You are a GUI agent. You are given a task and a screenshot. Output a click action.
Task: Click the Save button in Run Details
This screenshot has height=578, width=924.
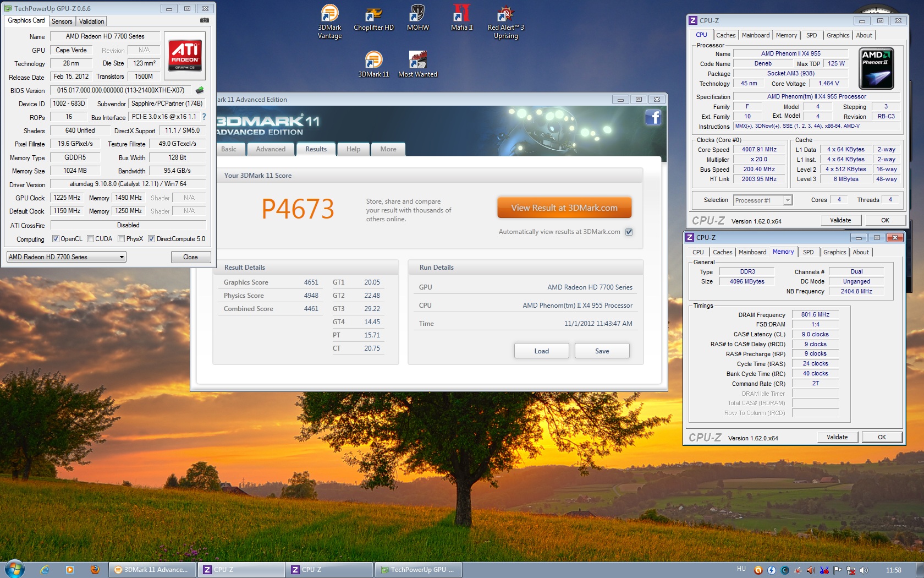[x=602, y=351]
